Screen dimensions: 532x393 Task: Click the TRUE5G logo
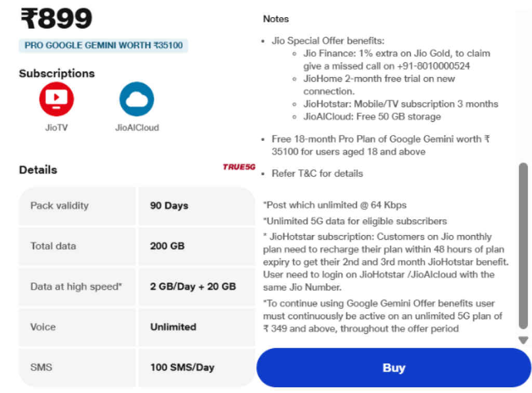(x=238, y=167)
